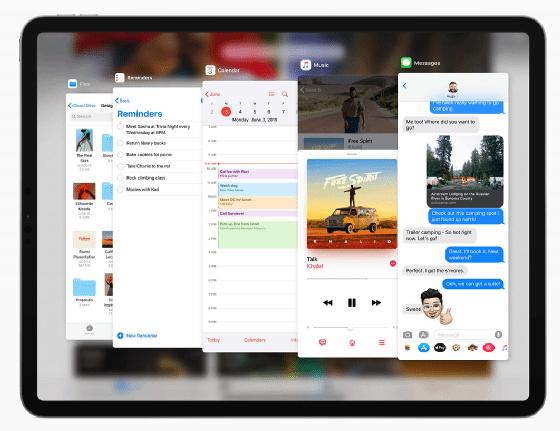This screenshot has height=431, width=560.
Task: Go back via Messages blue chevron
Action: click(405, 86)
